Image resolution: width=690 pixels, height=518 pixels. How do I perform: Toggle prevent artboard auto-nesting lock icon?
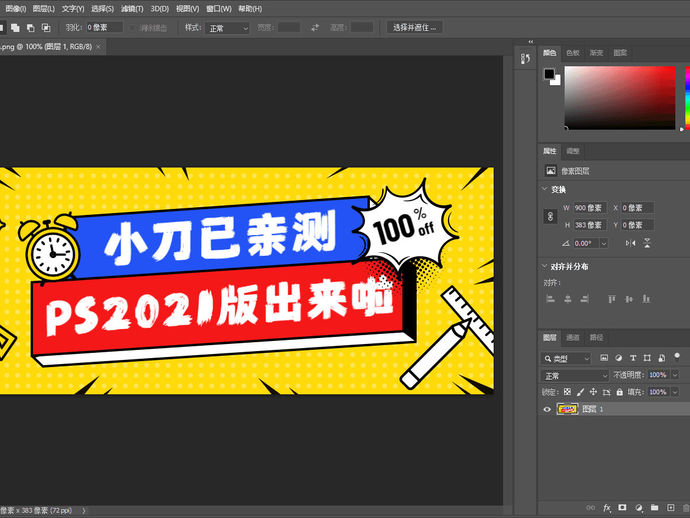tap(606, 392)
